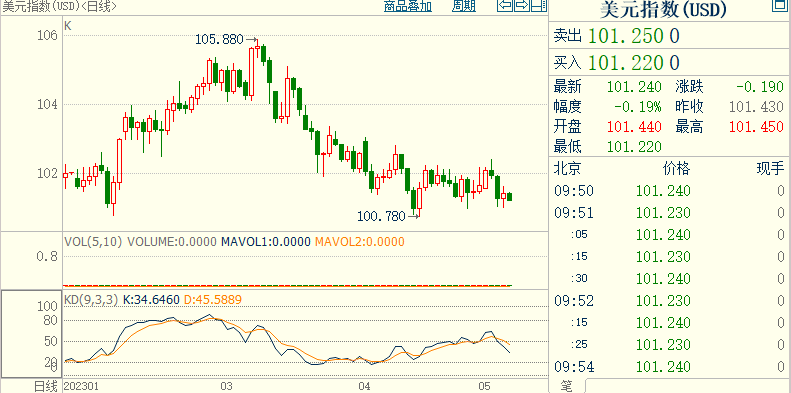The width and height of the screenshot is (791, 393).
Task: Click the split panel layout icon
Action: point(539,6)
